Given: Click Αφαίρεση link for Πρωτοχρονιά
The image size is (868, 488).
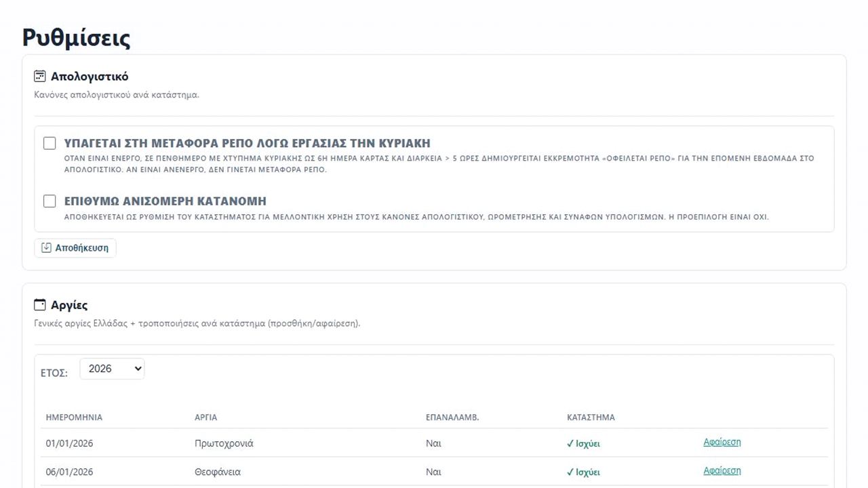Looking at the screenshot, I should [x=722, y=442].
